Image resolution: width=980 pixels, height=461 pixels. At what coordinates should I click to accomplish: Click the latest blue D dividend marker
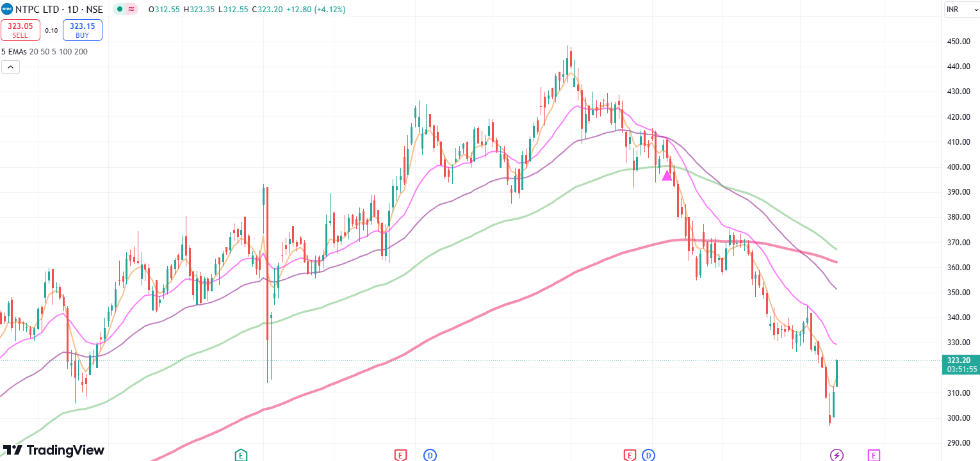pos(648,455)
